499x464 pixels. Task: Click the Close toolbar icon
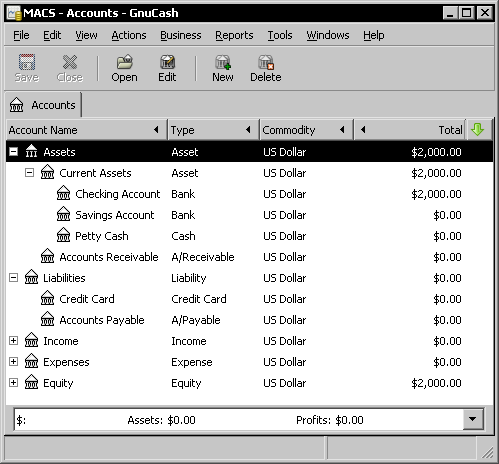tap(70, 62)
